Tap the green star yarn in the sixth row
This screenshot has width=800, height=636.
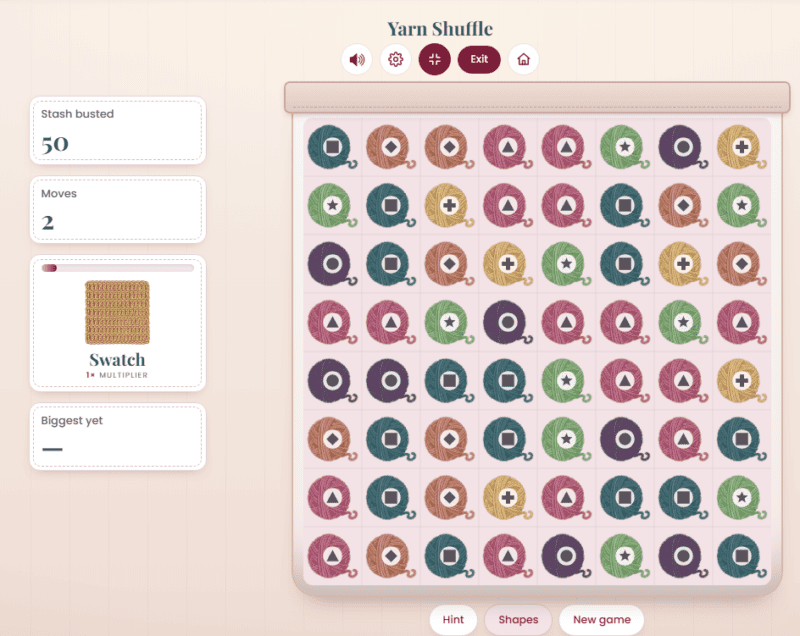pos(566,439)
